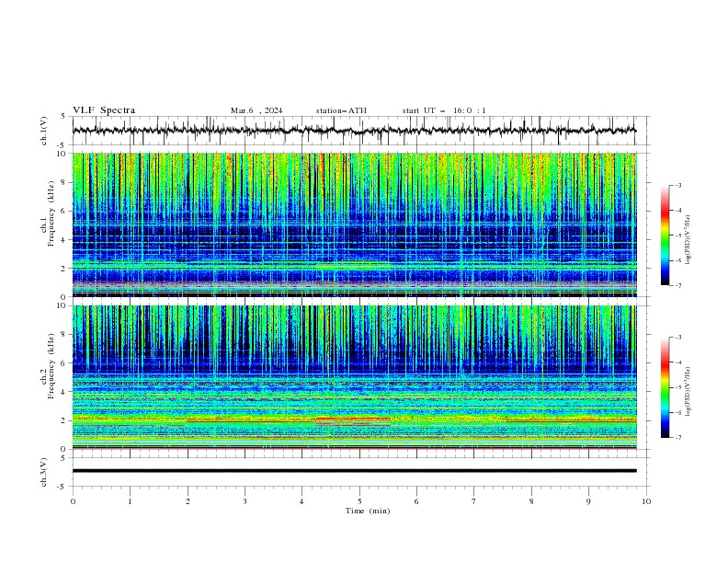This screenshot has height=563, width=728.
Task: Click time axis tick label "7"
Action: tap(474, 501)
